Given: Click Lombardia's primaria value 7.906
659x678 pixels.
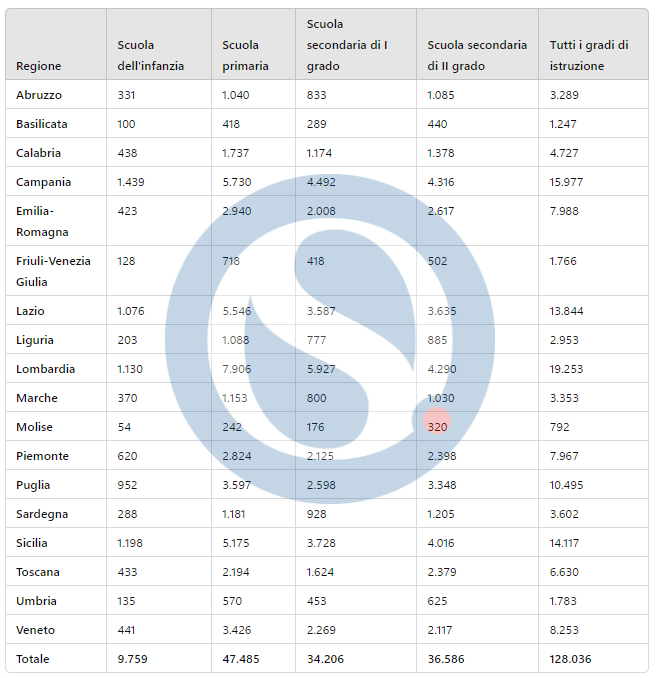Looking at the screenshot, I should tap(238, 369).
